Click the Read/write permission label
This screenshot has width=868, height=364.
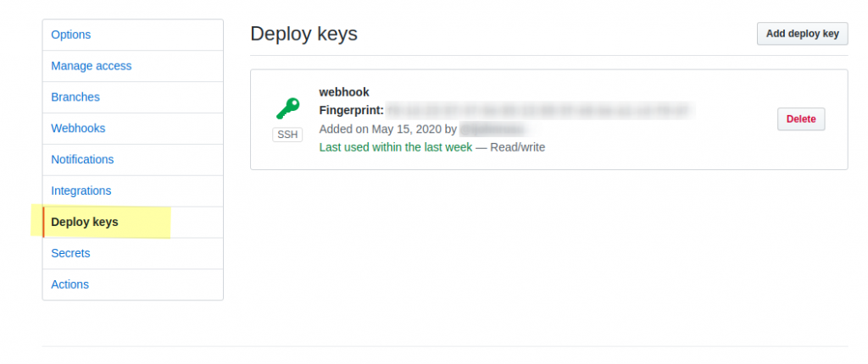coord(516,147)
